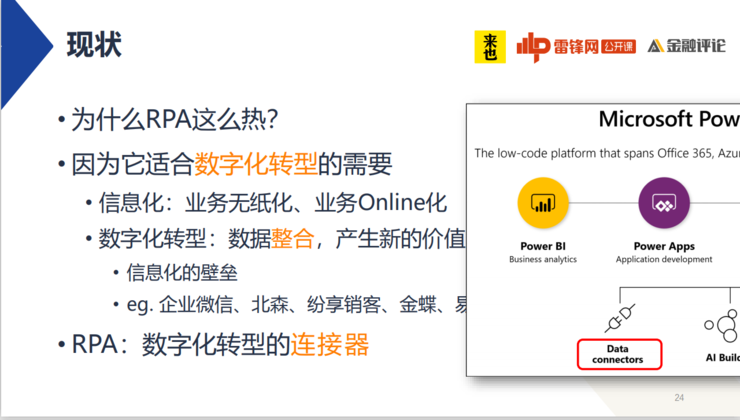Click the Power BI yellow circle icon
740x420 pixels.
click(x=543, y=203)
